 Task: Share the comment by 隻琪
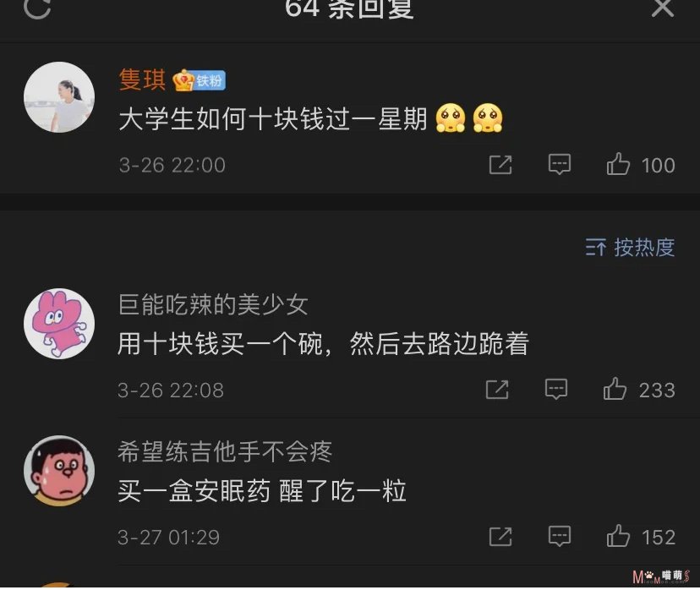click(500, 165)
